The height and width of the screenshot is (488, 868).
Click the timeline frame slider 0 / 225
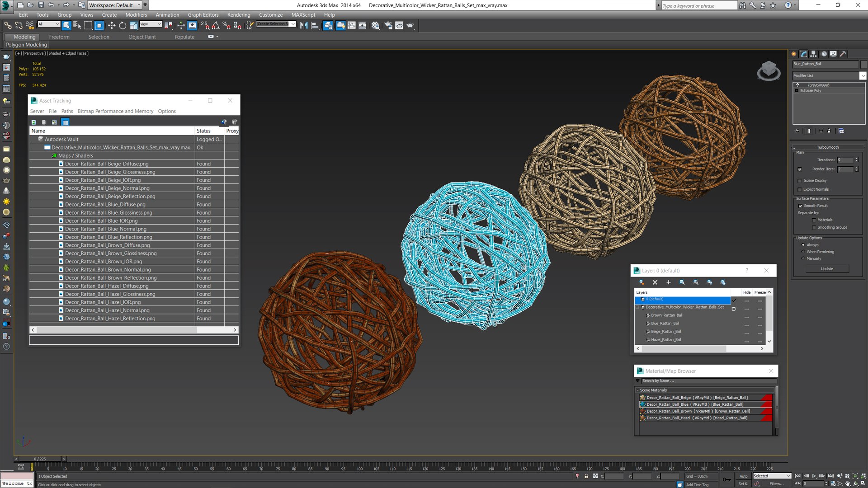(40, 459)
